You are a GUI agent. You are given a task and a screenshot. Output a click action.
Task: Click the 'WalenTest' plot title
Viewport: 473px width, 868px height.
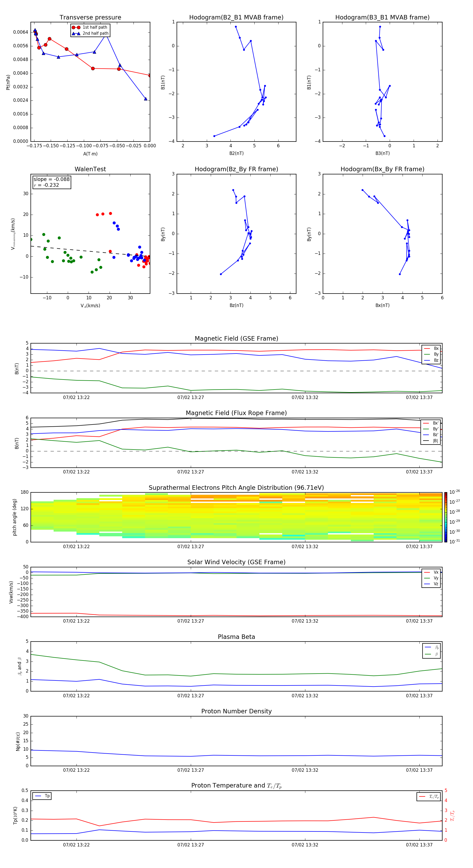click(x=90, y=169)
